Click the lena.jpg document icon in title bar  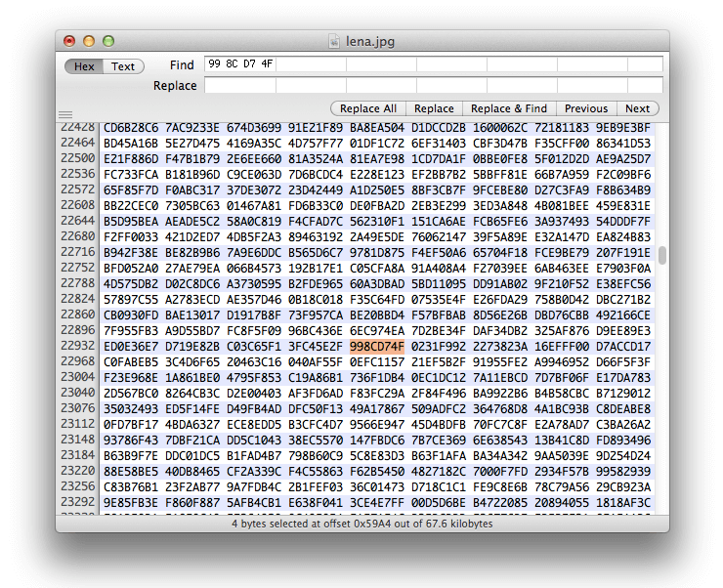click(334, 41)
